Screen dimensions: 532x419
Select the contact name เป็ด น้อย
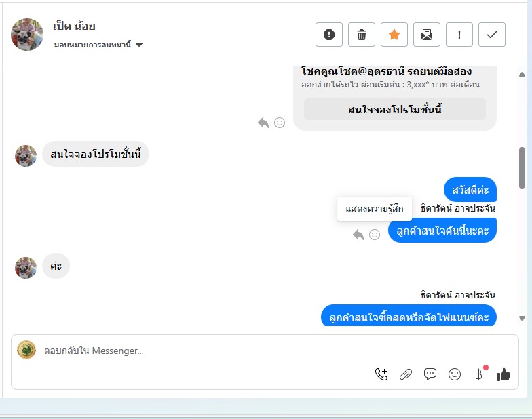point(75,26)
